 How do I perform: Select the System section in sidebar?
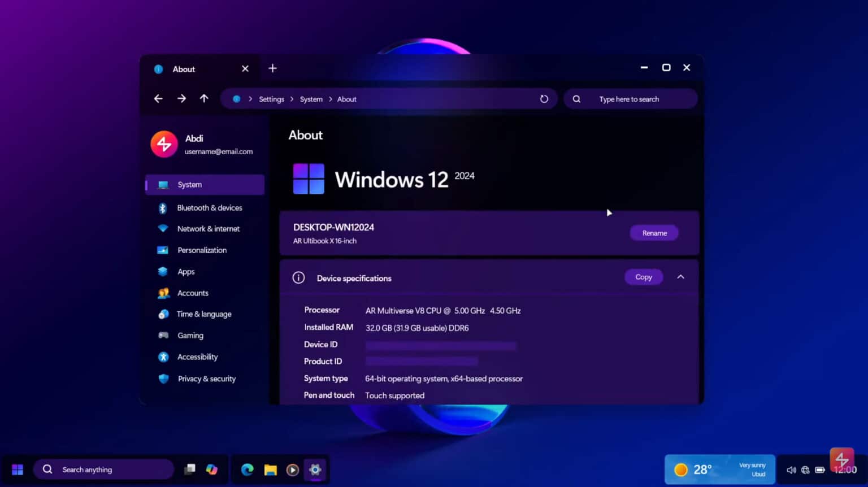click(x=189, y=184)
